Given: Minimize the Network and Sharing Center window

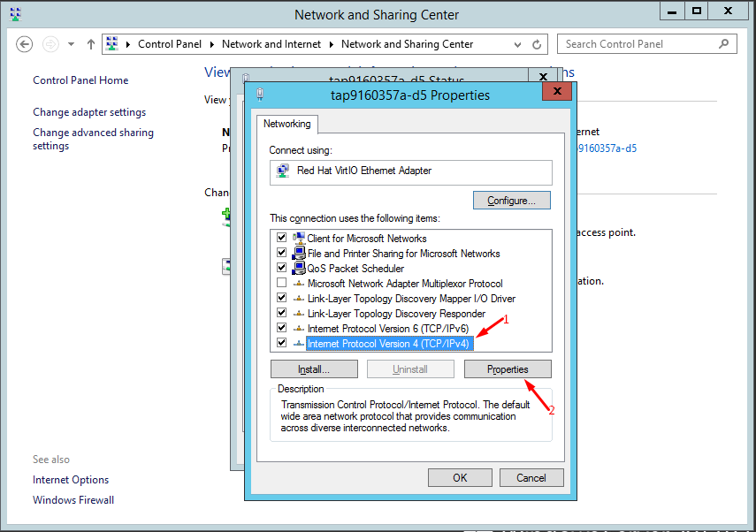Looking at the screenshot, I should click(x=672, y=11).
